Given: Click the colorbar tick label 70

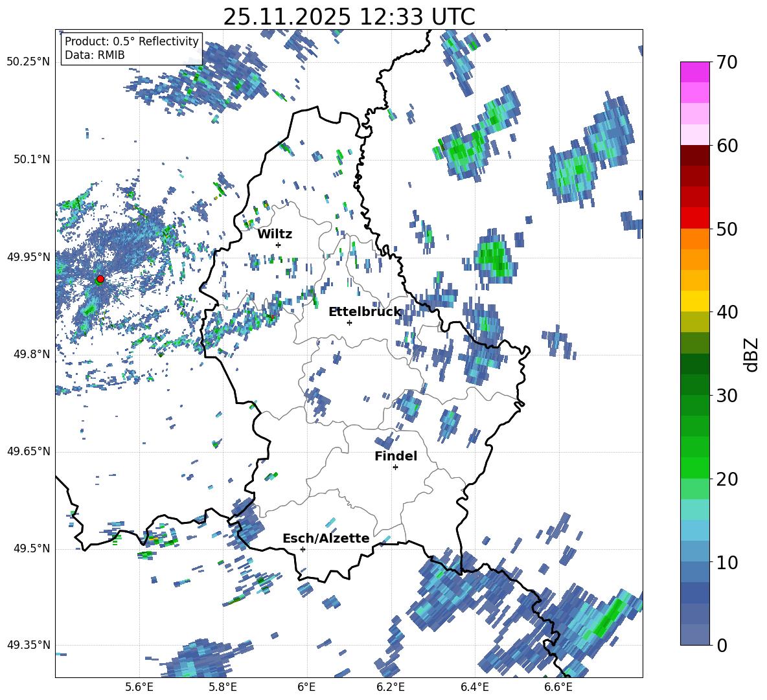Looking at the screenshot, I should 727,63.
